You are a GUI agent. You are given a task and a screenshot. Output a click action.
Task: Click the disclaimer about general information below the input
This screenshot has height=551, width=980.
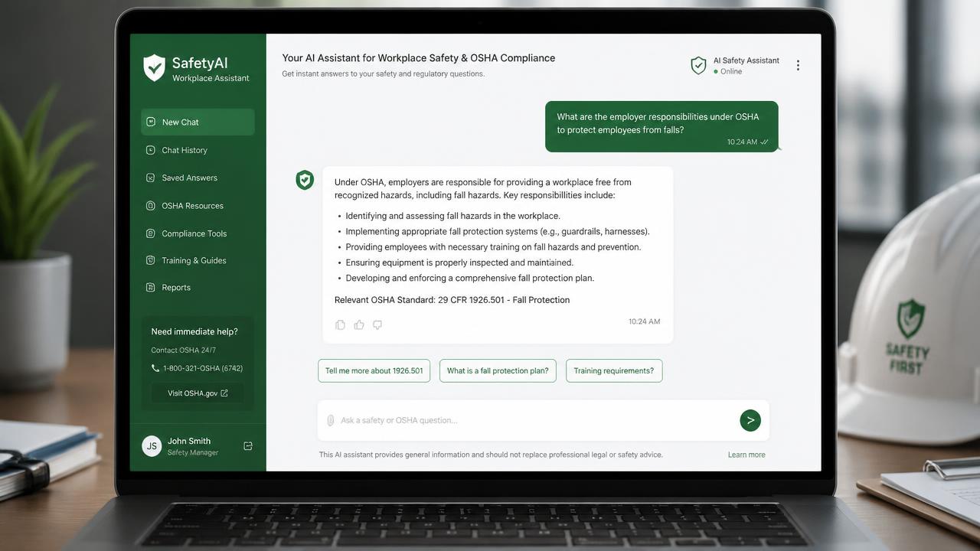491,455
